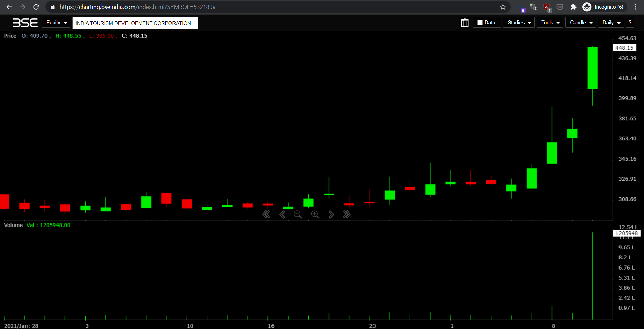Click the 'Val : 1205948.00' volume readout

click(x=49, y=225)
